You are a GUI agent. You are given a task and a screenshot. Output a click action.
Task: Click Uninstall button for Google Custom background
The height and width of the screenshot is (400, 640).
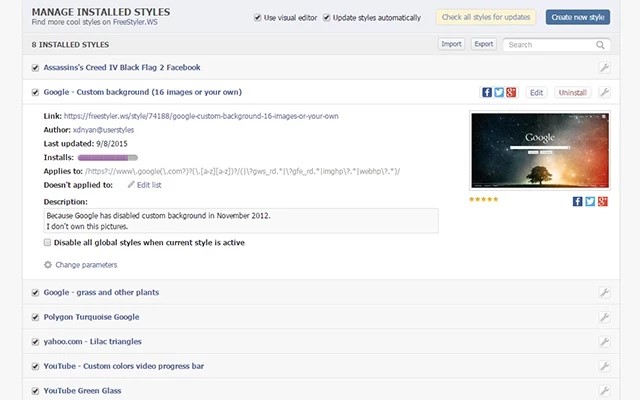pyautogui.click(x=572, y=93)
